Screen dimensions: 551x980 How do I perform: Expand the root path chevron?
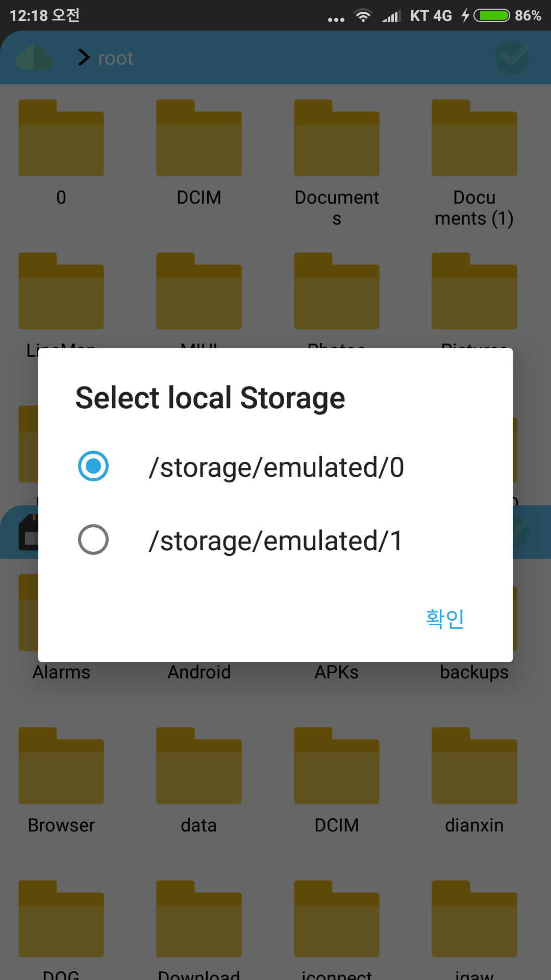click(84, 58)
